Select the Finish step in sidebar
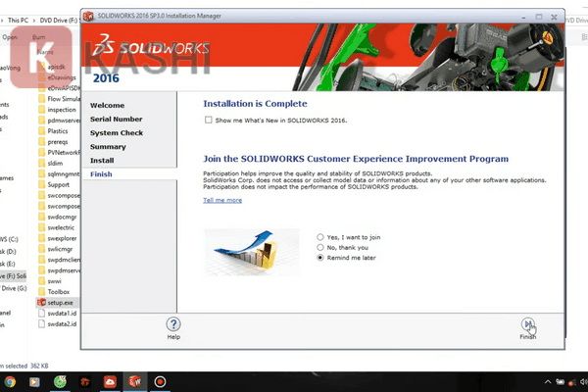The height and width of the screenshot is (392, 588). pos(101,174)
